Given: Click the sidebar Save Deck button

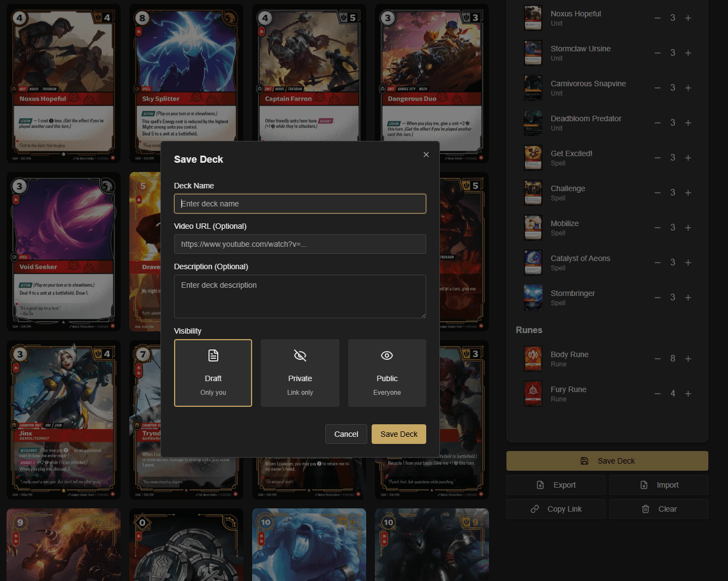Looking at the screenshot, I should pyautogui.click(x=607, y=461).
